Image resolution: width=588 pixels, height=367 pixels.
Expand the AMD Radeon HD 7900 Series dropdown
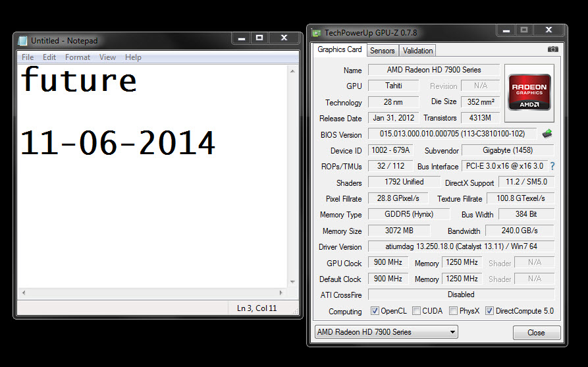click(387, 331)
